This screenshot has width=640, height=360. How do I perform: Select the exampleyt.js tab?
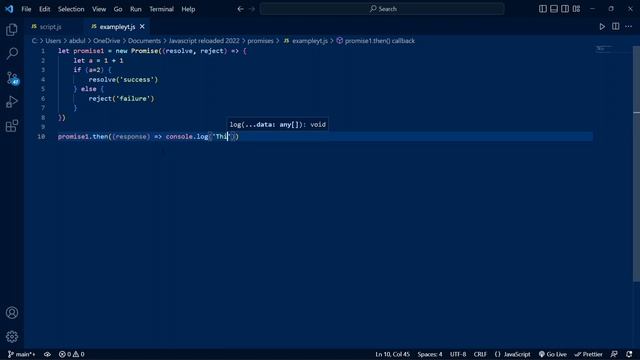117,27
